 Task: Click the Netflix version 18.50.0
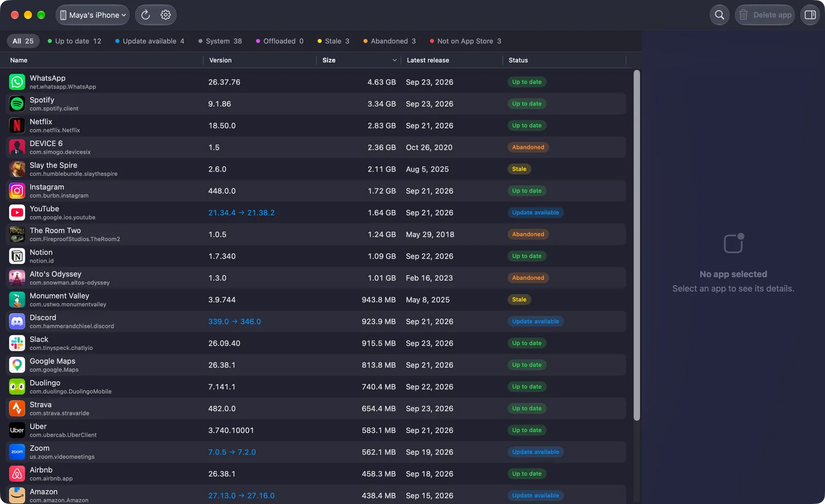pos(222,126)
